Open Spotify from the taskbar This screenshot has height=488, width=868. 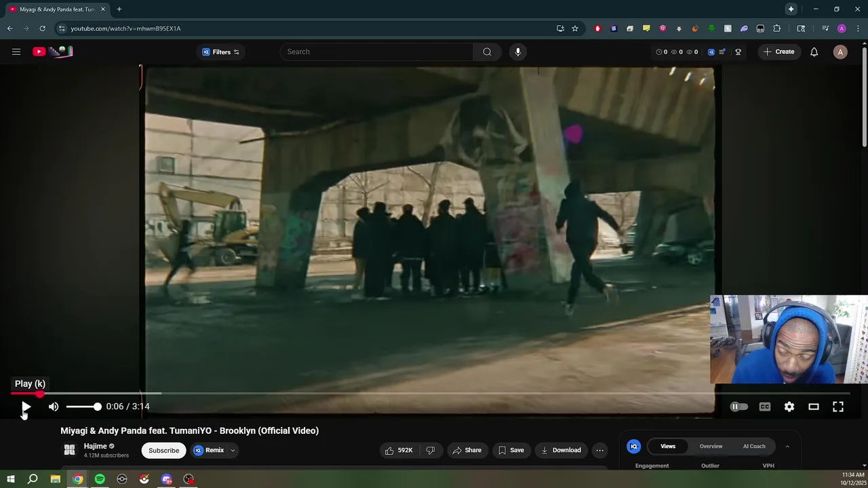[x=100, y=479]
